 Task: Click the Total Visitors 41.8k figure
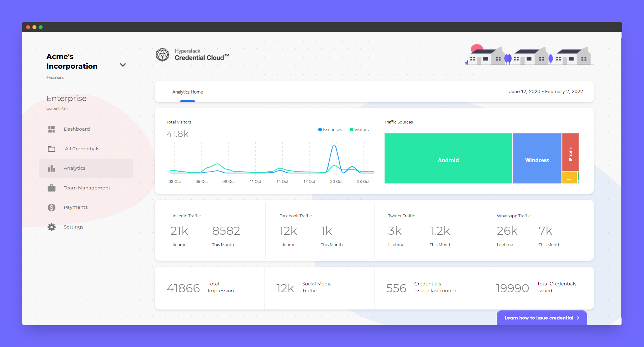(x=178, y=134)
